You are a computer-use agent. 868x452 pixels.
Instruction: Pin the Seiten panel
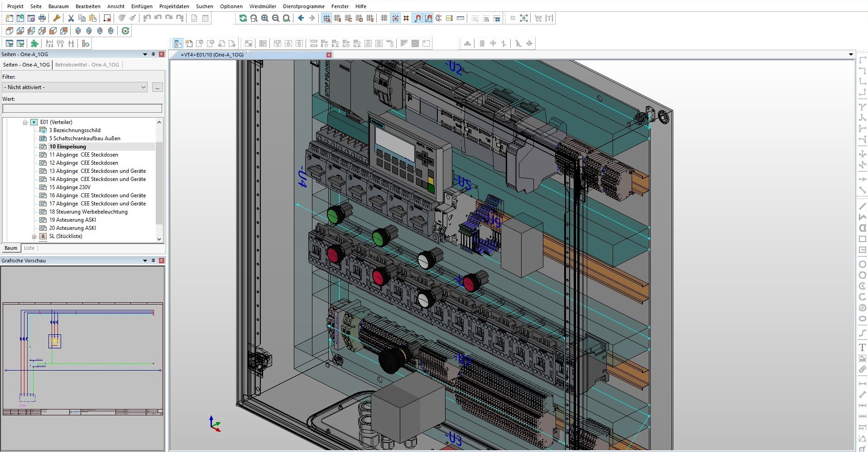tap(153, 54)
